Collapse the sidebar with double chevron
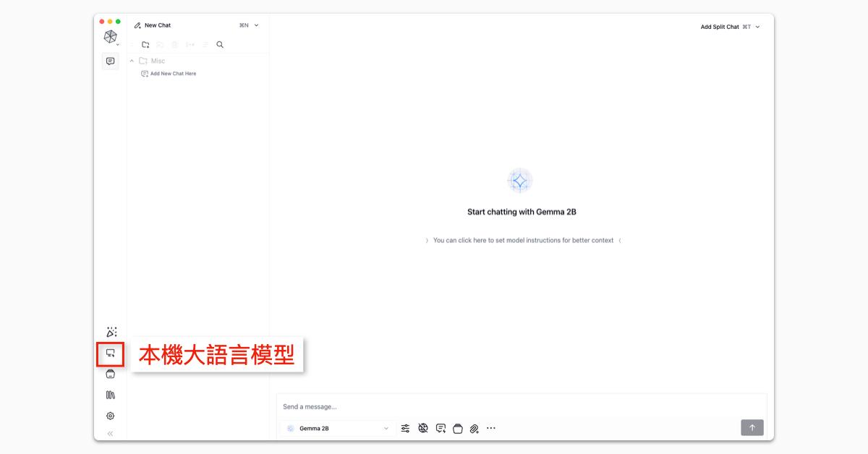Viewport: 868px width, 454px height. 110,434
